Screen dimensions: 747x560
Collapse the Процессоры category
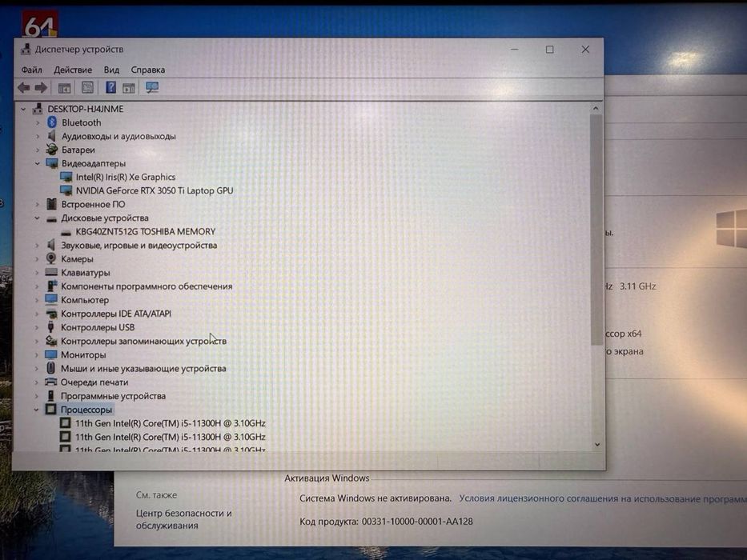[x=36, y=410]
